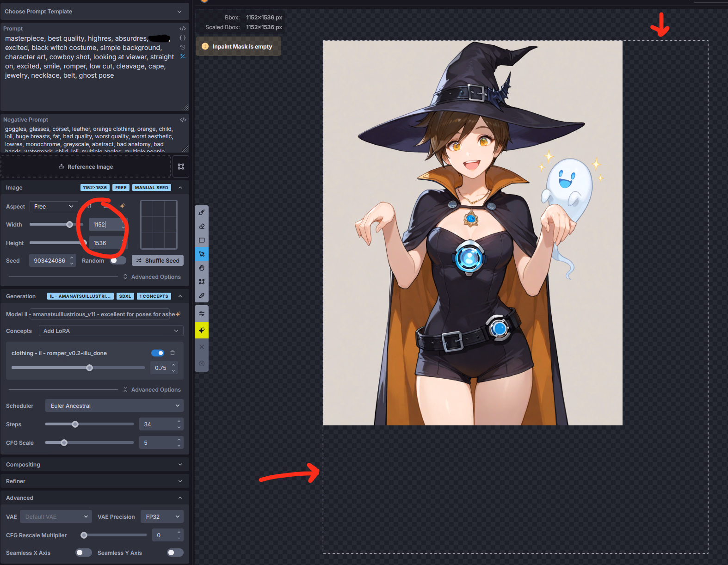The height and width of the screenshot is (565, 728).
Task: Enable Seamless X Axis
Action: click(83, 553)
